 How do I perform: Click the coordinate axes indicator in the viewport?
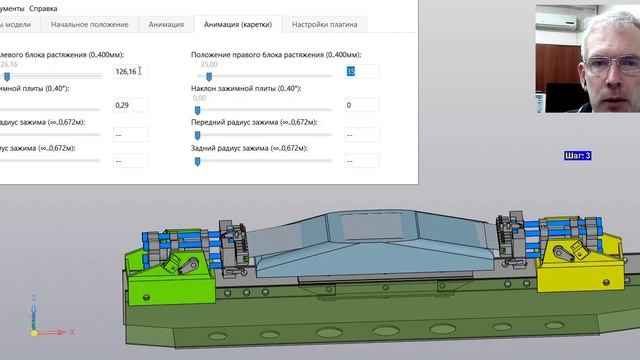pos(51,316)
